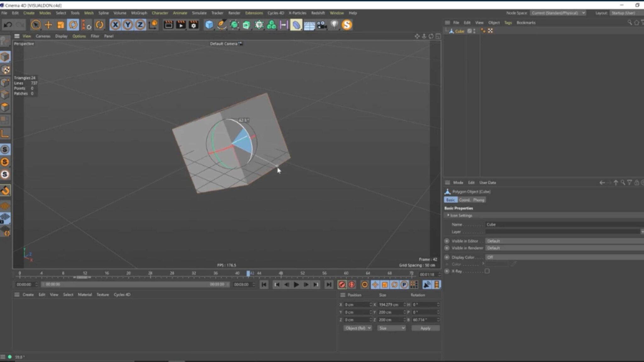Click the Apply button in the coordinates panel
This screenshot has width=644, height=362.
pos(425,328)
